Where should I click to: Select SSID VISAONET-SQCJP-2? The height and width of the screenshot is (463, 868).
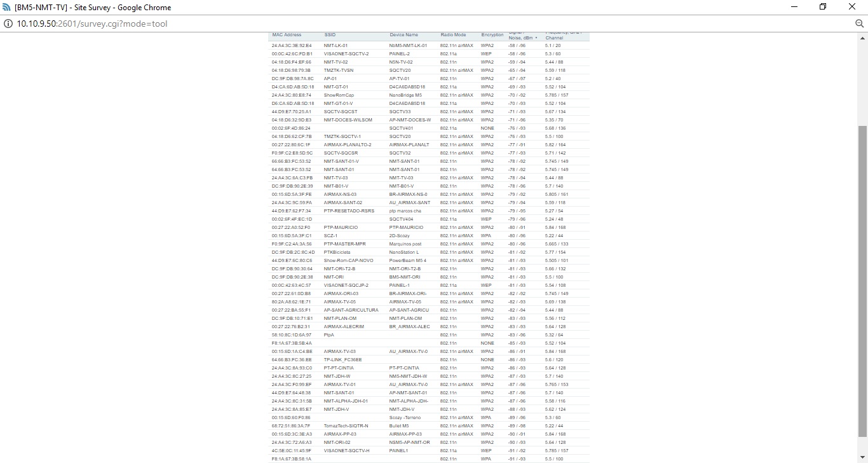coord(346,286)
